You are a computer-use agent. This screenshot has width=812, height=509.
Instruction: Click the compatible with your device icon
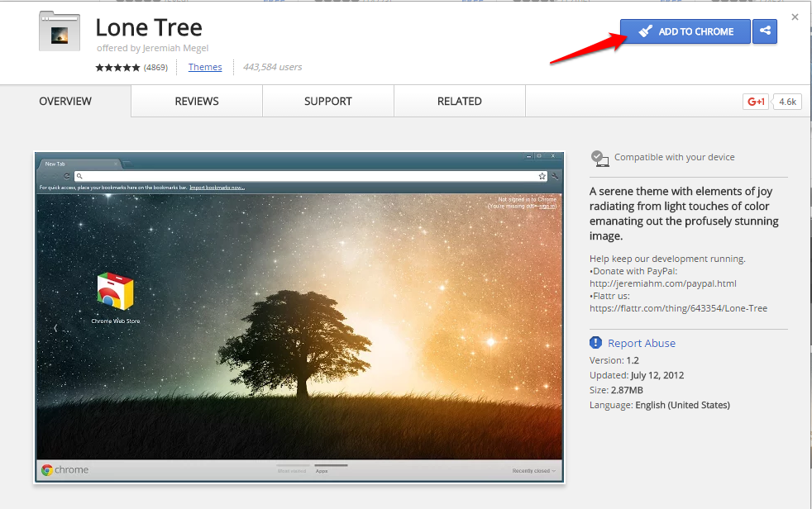click(599, 159)
